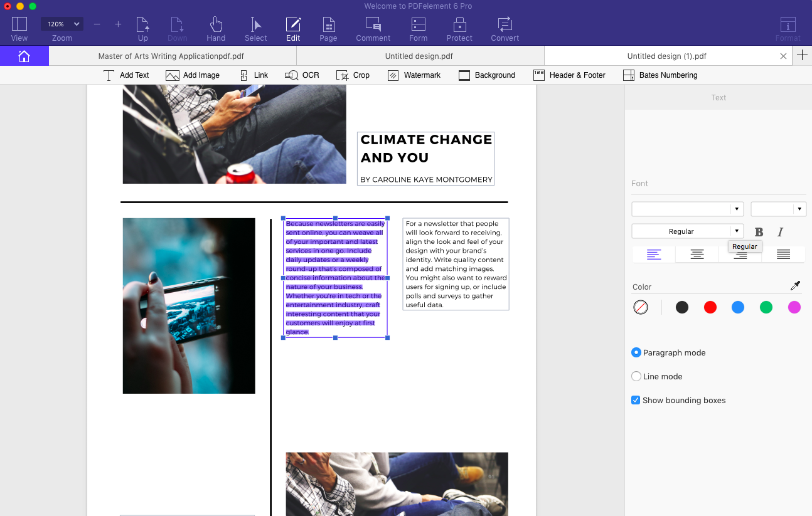Enable Line mode
812x516 pixels.
[x=636, y=376]
